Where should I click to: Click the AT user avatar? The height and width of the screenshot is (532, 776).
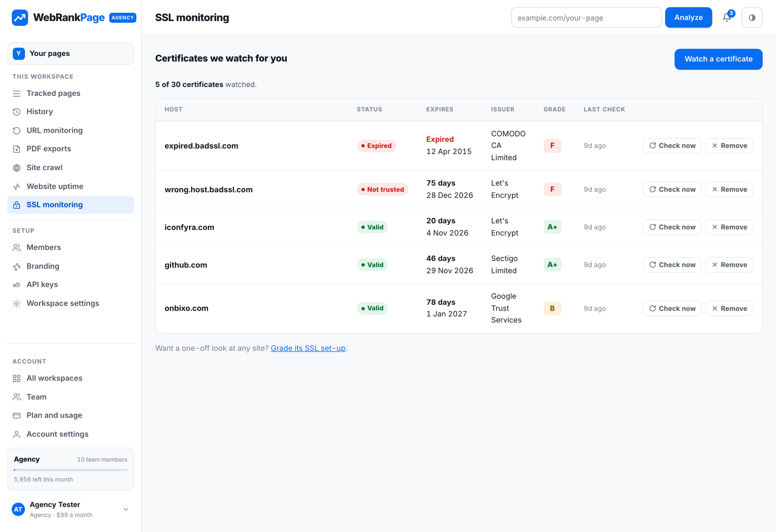pyautogui.click(x=18, y=509)
